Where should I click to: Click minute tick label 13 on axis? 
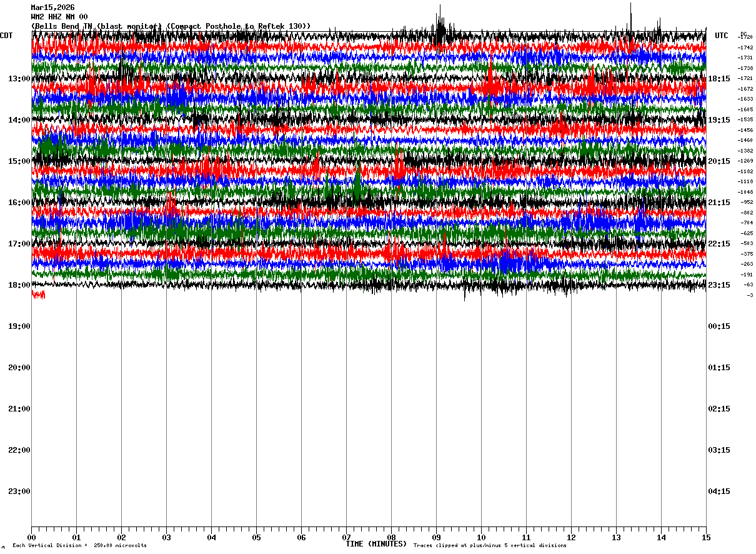[x=616, y=537]
